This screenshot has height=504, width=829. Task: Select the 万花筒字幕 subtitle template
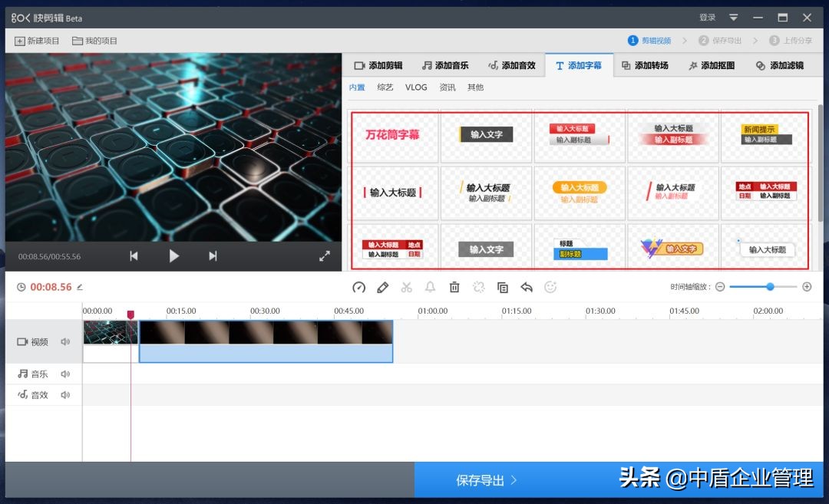[x=395, y=134]
